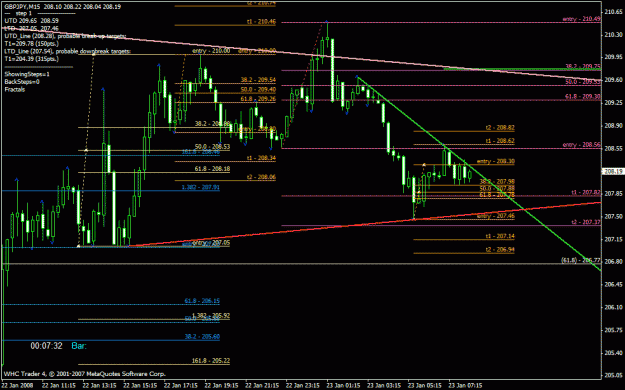Select the blue '61.8 - 206.15' label
625x390 pixels.
(202, 301)
